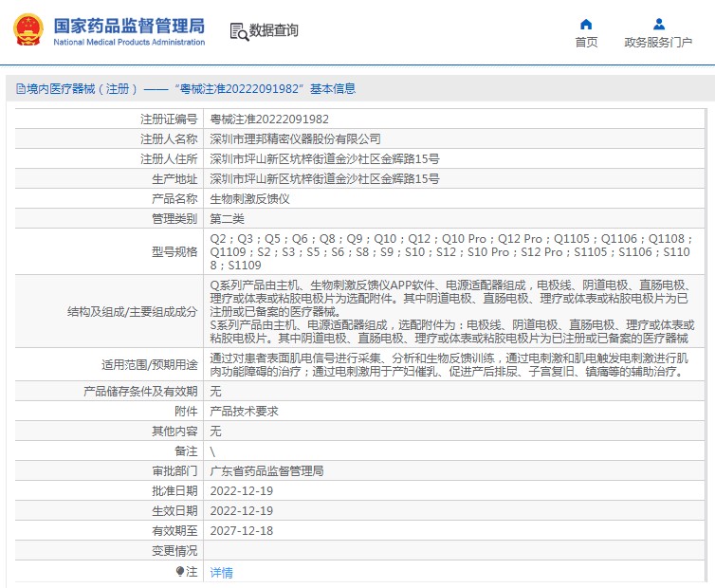Select the backslash value in 备注 row
715x588 pixels.
(212, 451)
